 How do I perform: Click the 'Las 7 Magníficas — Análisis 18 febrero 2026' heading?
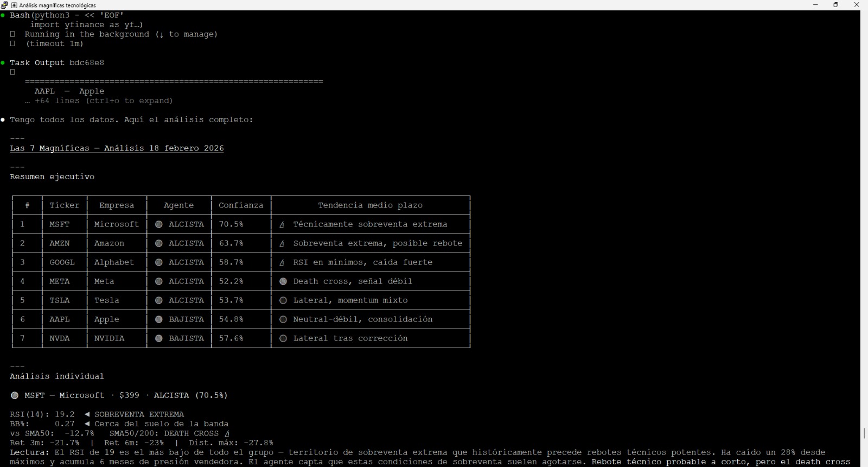[117, 148]
